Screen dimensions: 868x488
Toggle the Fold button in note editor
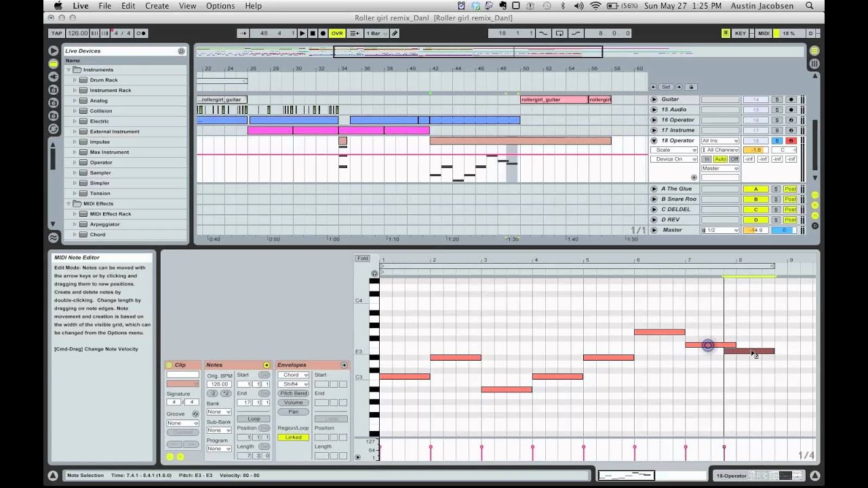[363, 258]
